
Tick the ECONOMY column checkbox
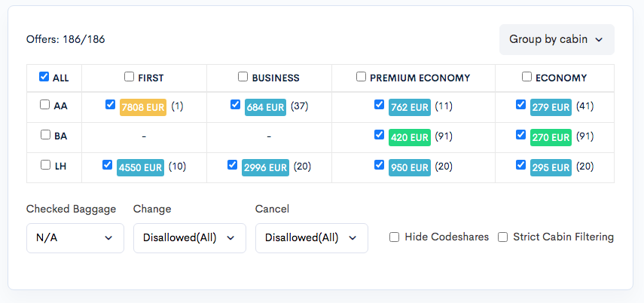[526, 77]
